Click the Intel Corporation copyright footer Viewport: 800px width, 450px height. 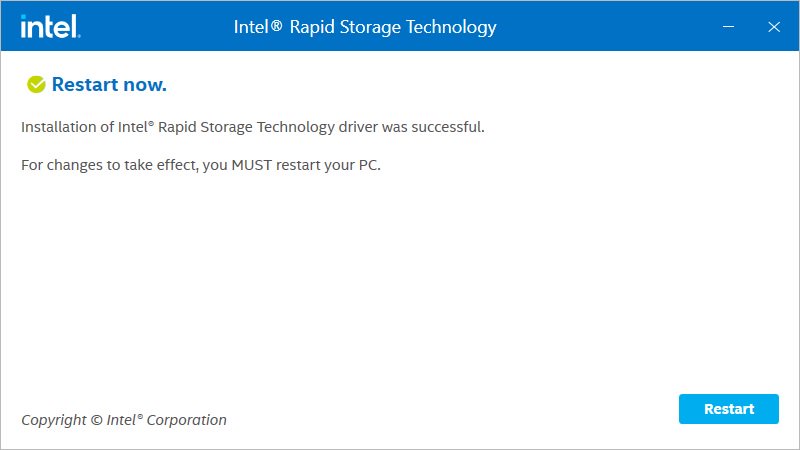click(x=124, y=420)
